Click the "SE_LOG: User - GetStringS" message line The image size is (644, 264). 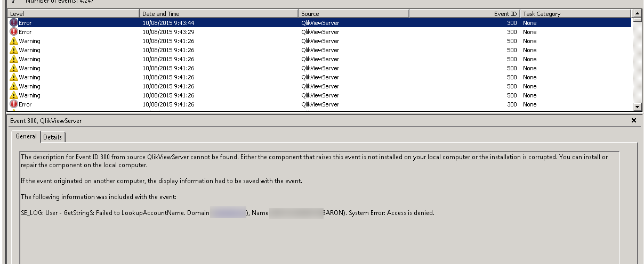tap(228, 213)
